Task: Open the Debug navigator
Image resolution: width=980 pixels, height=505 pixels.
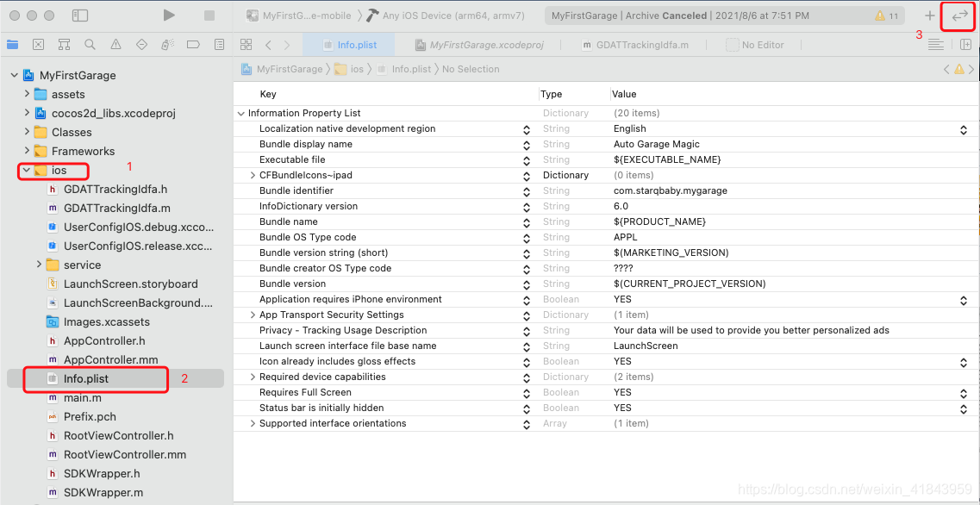Action: point(167,44)
